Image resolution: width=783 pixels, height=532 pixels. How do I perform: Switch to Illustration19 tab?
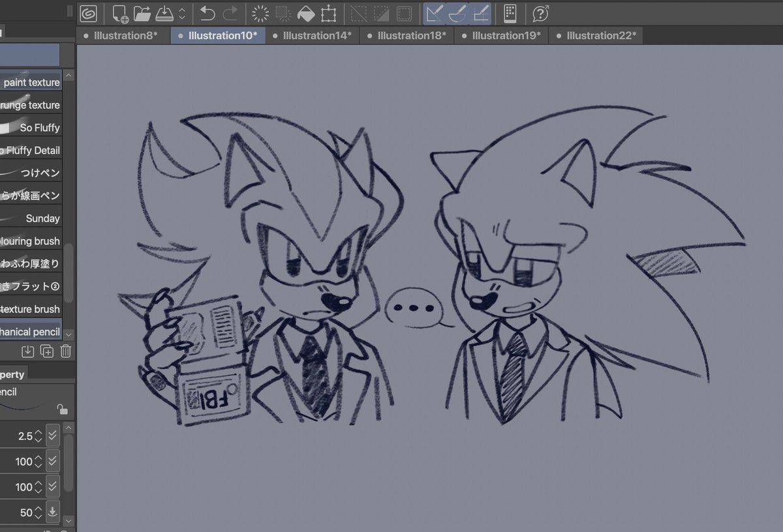502,36
